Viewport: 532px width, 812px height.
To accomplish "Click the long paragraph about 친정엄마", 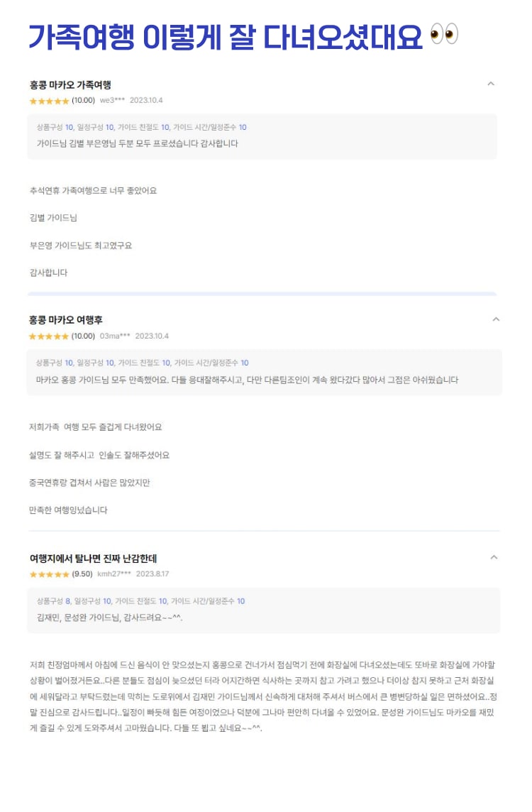I will 262,696.
